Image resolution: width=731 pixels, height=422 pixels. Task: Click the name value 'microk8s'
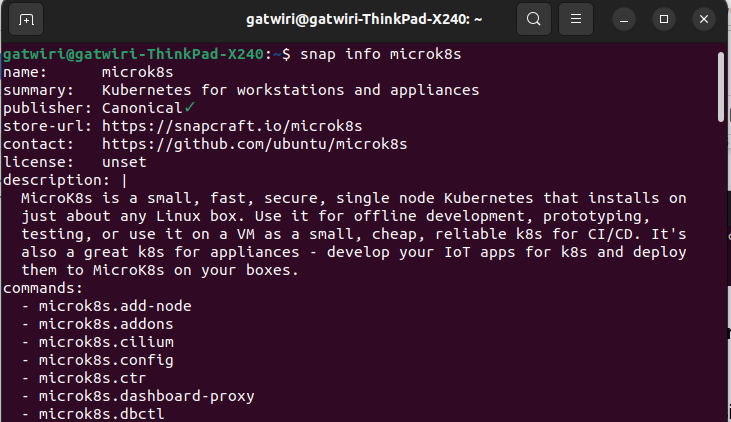click(138, 72)
